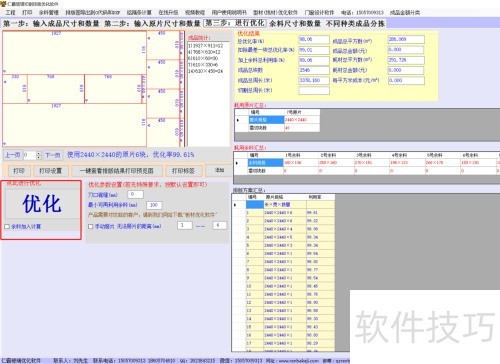Click the 打印设置 button
The height and width of the screenshot is (364, 500).
(51, 171)
